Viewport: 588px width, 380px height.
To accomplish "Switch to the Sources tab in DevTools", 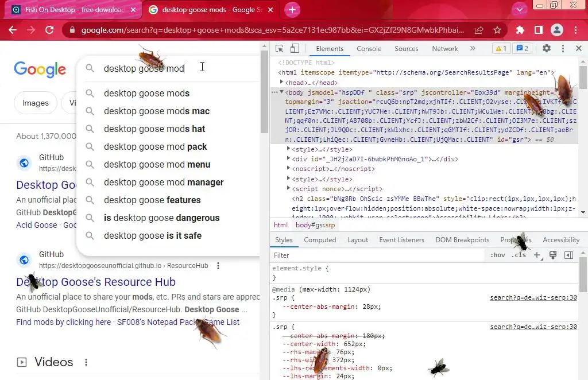I will pyautogui.click(x=406, y=49).
